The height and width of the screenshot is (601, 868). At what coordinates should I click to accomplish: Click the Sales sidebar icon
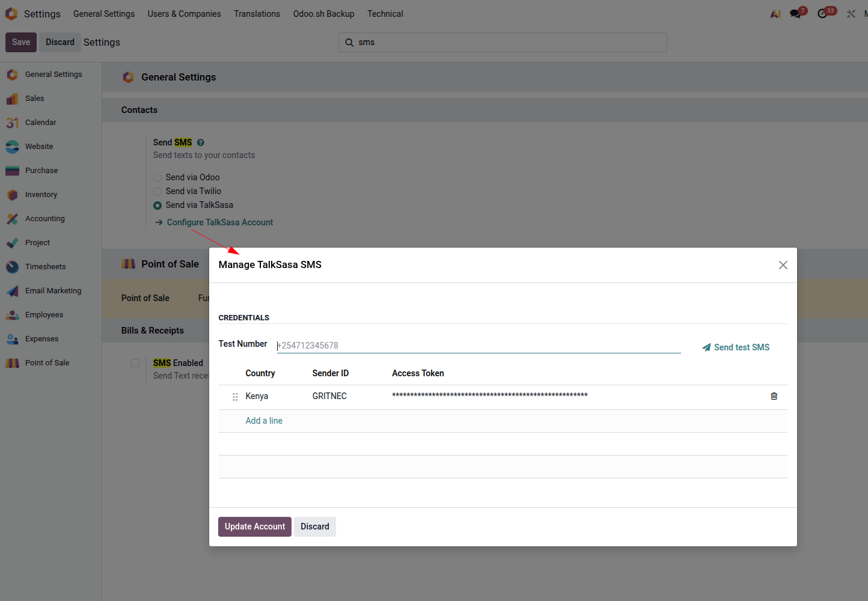(x=12, y=99)
